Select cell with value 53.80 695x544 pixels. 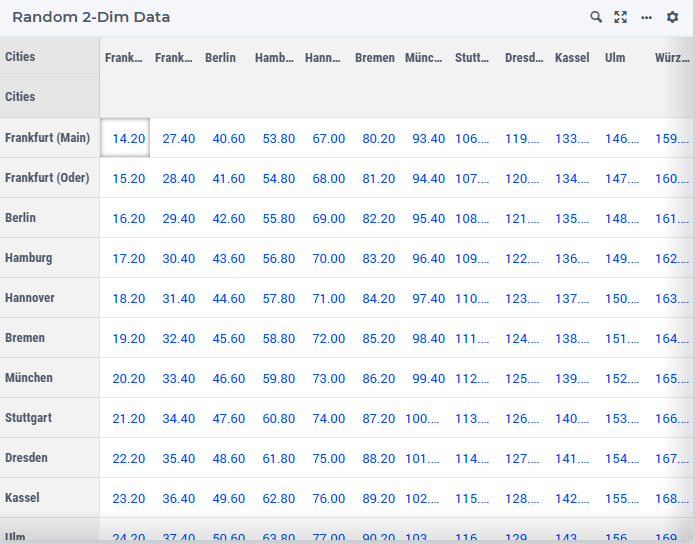[275, 138]
